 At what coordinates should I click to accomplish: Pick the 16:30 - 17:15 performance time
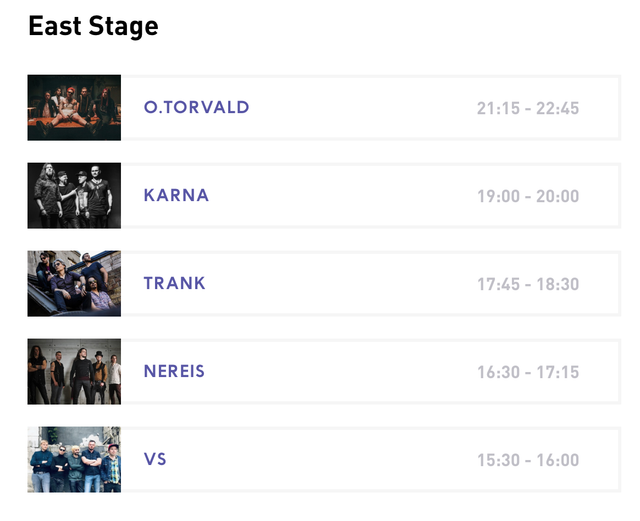coord(528,372)
